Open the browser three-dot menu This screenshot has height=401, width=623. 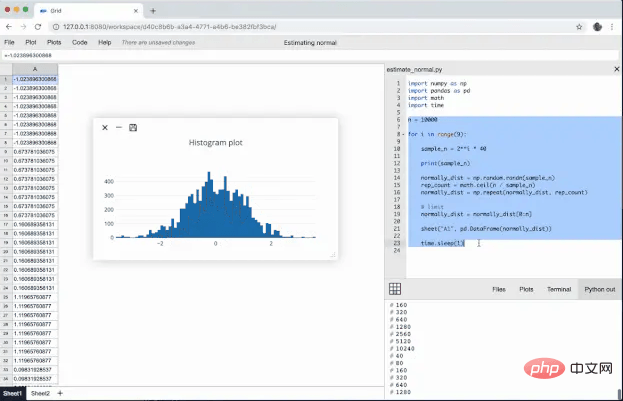click(x=612, y=27)
